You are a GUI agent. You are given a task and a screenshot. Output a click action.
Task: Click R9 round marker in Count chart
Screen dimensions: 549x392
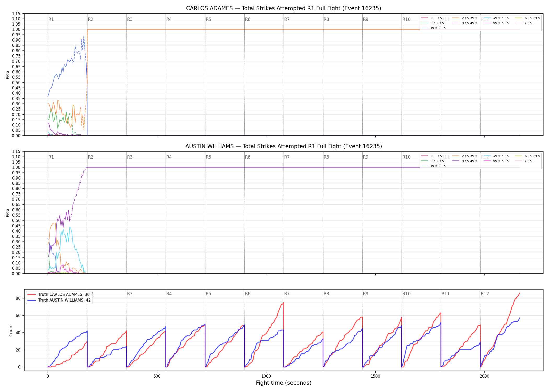coord(365,294)
